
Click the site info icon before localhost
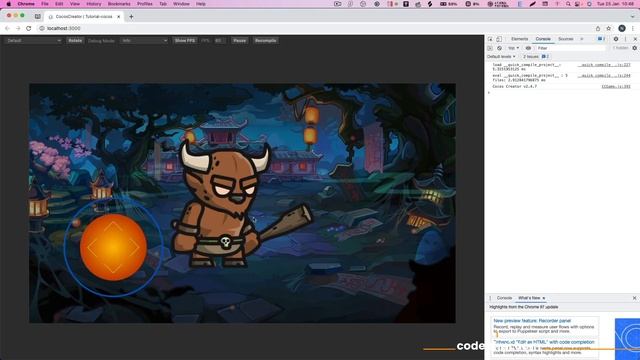pos(42,28)
